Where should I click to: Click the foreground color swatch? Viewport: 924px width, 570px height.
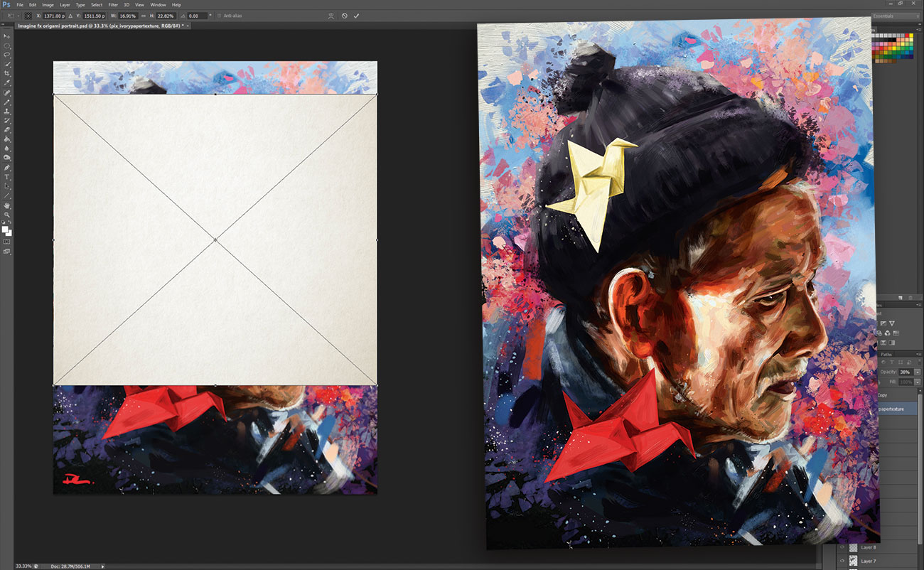pyautogui.click(x=6, y=229)
